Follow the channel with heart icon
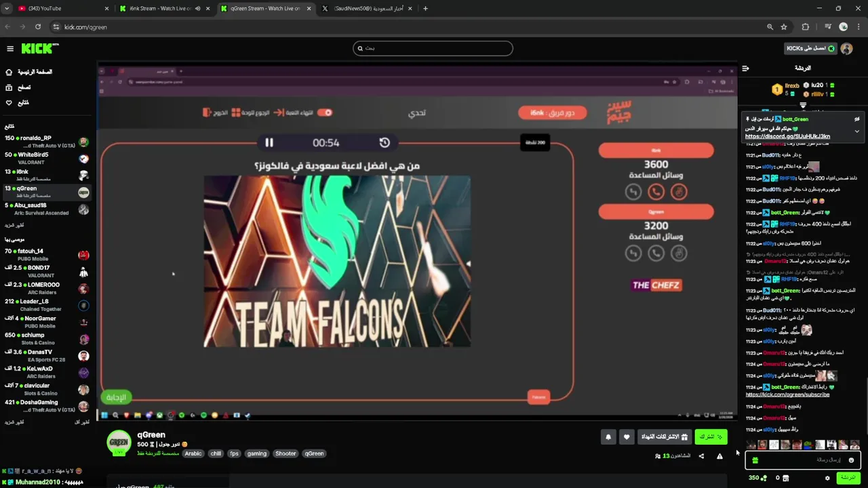 [627, 437]
